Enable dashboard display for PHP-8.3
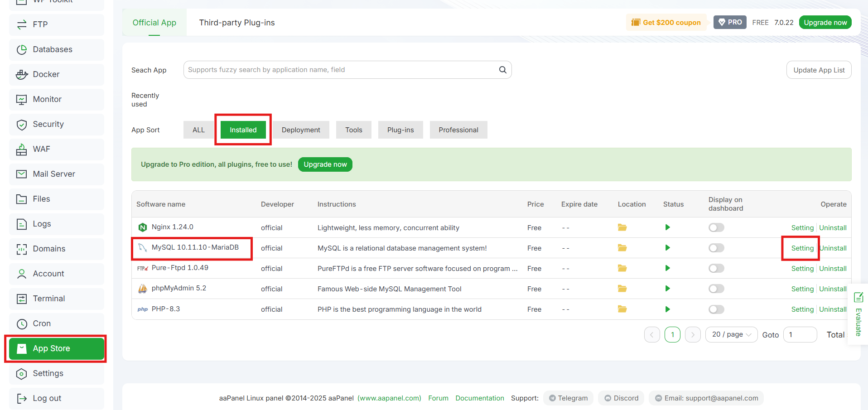 coord(716,309)
